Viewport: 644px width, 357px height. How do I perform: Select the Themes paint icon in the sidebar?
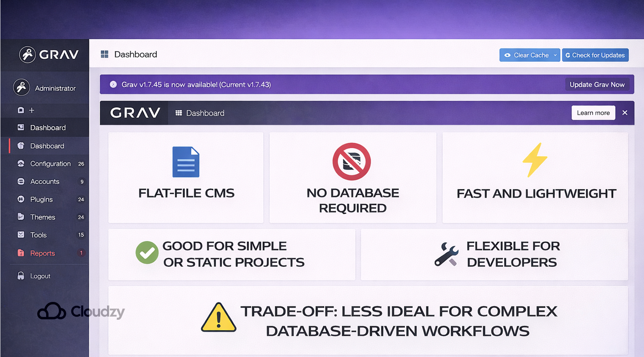21,217
